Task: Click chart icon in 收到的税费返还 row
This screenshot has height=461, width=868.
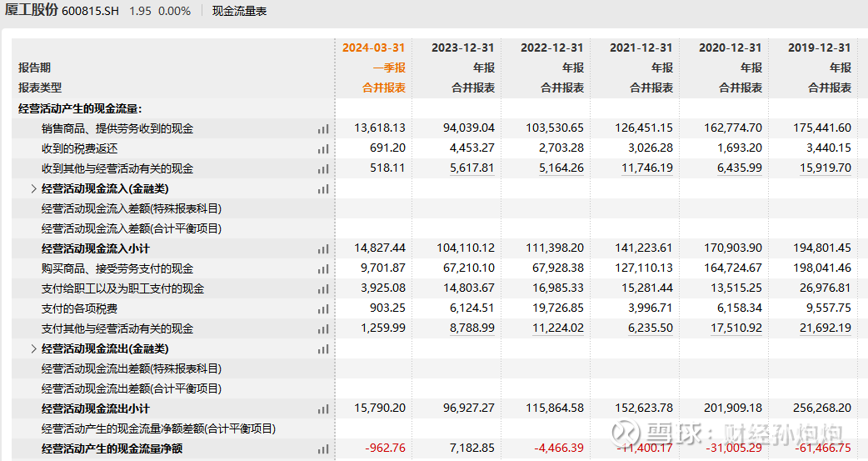Action: 322,149
